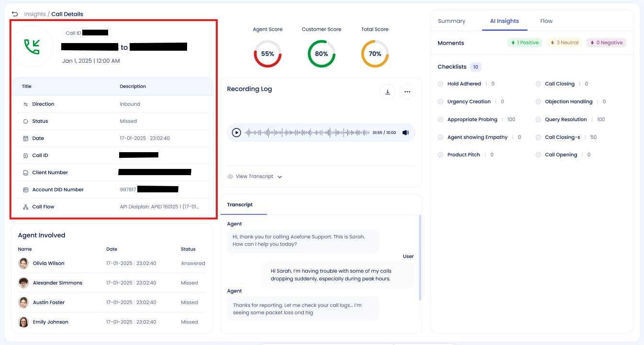Click the Client Number row icon
The height and width of the screenshot is (345, 644).
[x=26, y=173]
